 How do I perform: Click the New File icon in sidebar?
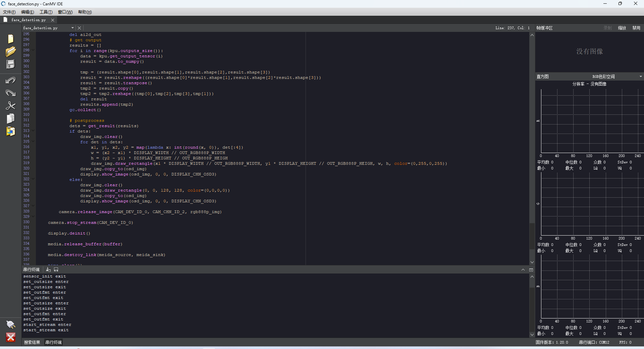(x=11, y=39)
